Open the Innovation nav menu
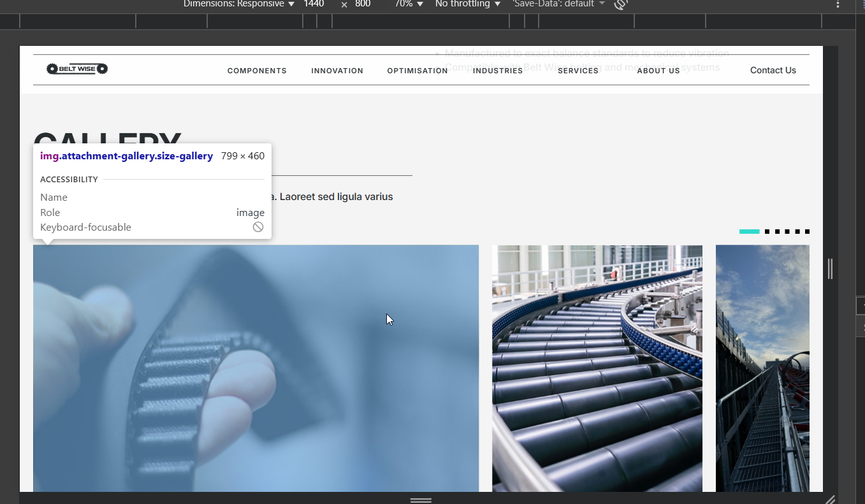Screen dimensions: 865x504 (x=337, y=71)
